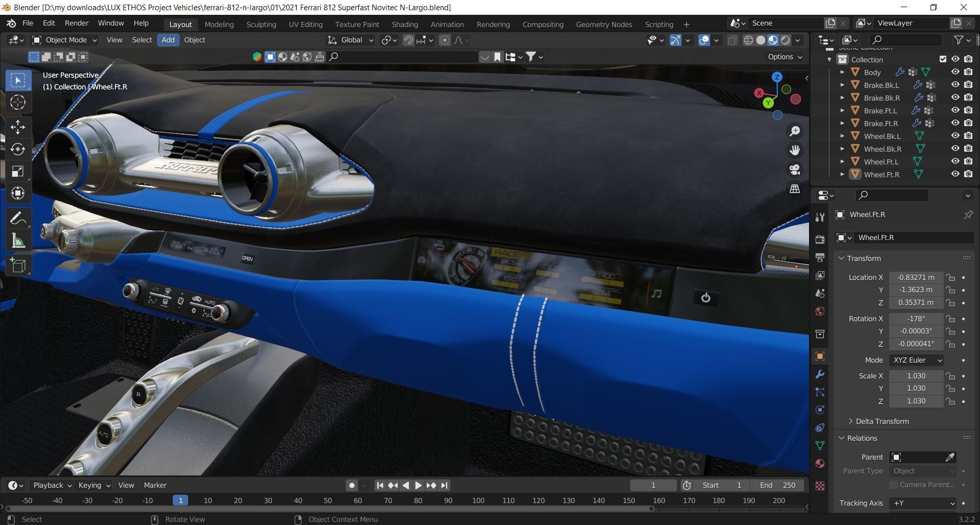This screenshot has width=980, height=525.
Task: Hide Wheel.Ft.L in the viewport
Action: click(x=955, y=161)
